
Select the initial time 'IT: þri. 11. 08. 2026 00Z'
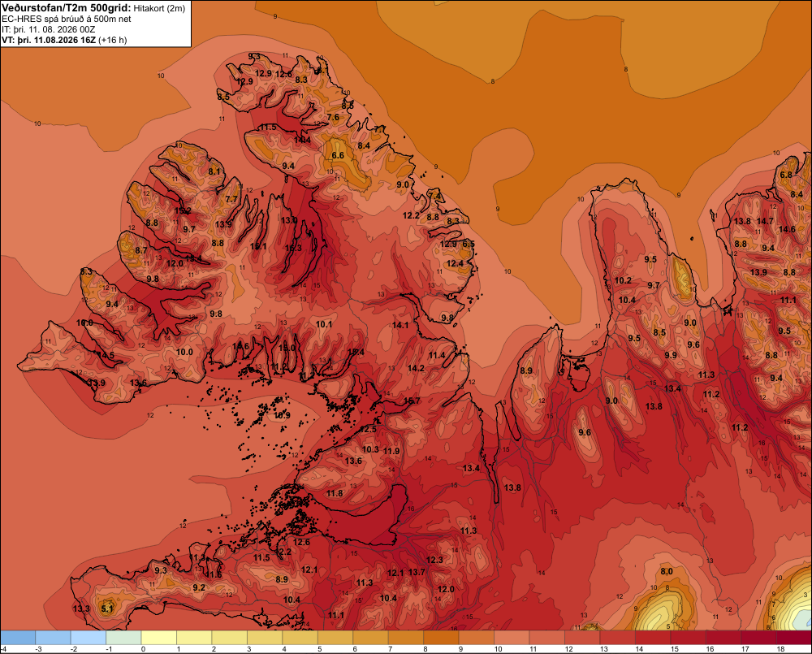(x=48, y=29)
